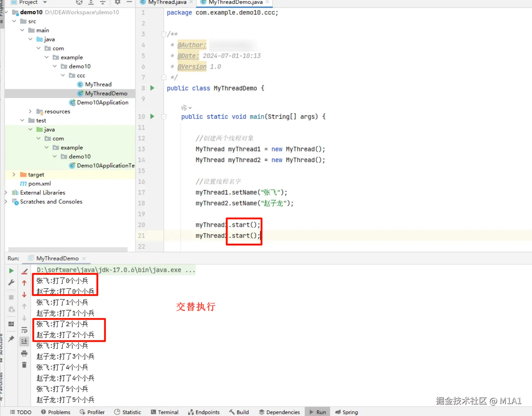Collapse the main folder
The width and height of the screenshot is (532, 416).
[22, 30]
